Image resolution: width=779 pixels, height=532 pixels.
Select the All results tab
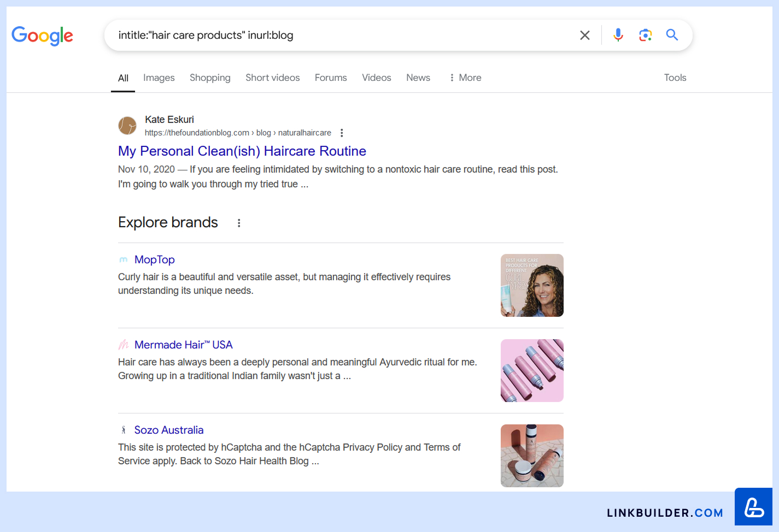123,78
